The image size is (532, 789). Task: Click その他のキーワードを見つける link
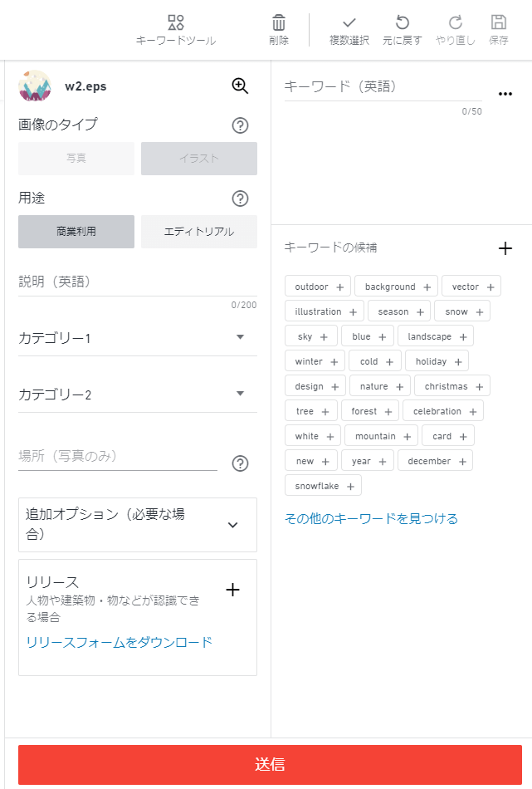coord(371,518)
